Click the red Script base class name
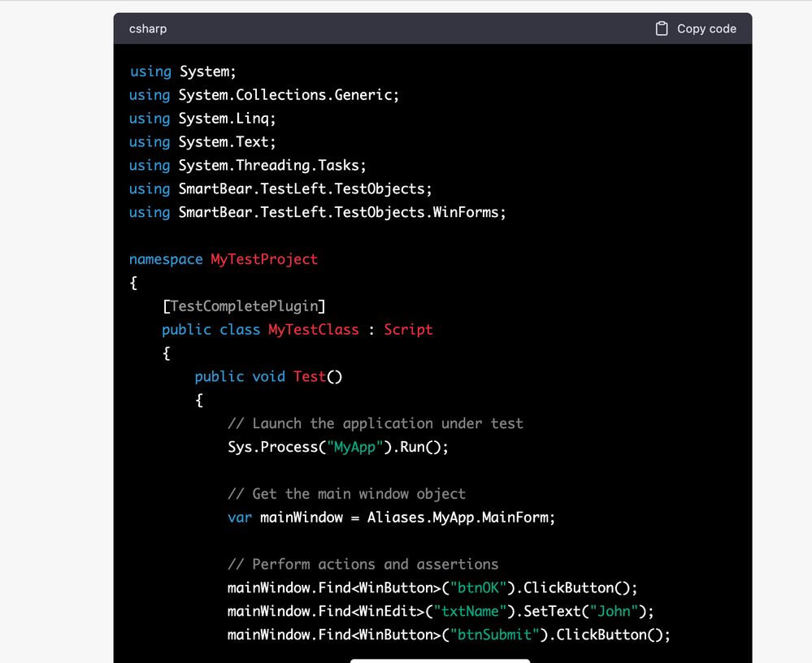Viewport: 812px width, 663px height. click(x=408, y=330)
